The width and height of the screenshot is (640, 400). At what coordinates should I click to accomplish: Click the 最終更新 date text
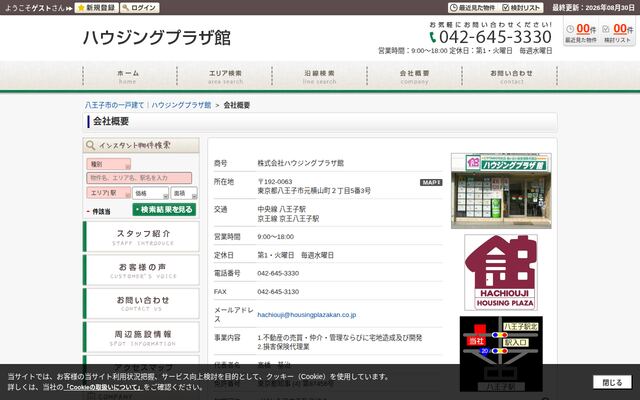593,8
